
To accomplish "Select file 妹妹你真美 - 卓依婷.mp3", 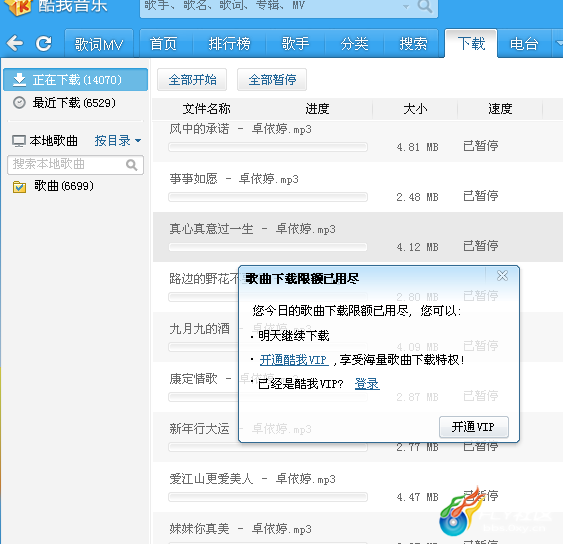I will point(240,529).
